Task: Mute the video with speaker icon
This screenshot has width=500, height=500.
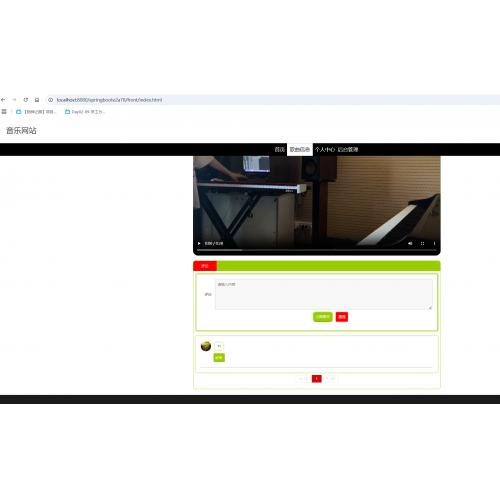Action: pos(410,243)
